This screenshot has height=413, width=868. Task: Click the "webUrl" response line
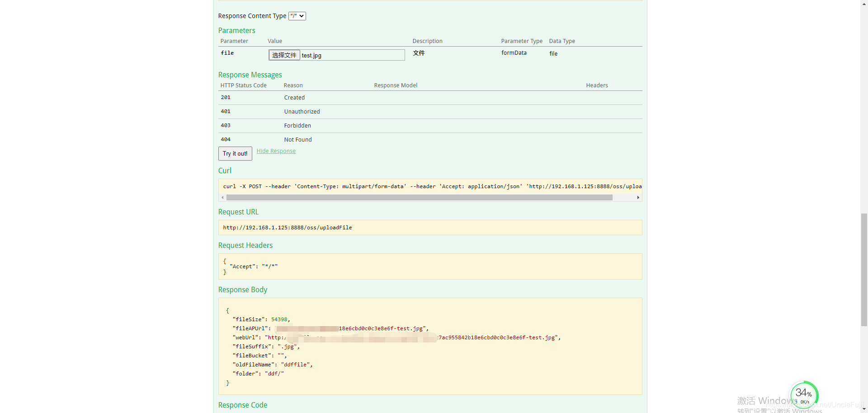pos(396,337)
